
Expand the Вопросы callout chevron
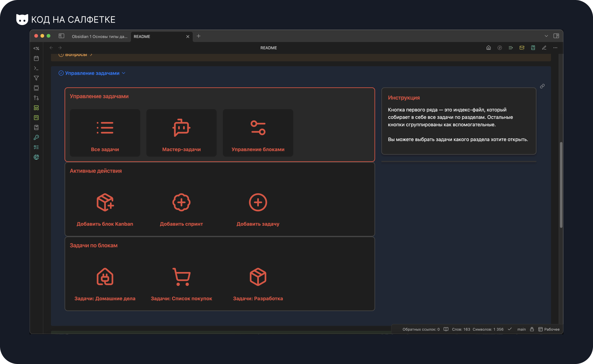click(x=91, y=55)
